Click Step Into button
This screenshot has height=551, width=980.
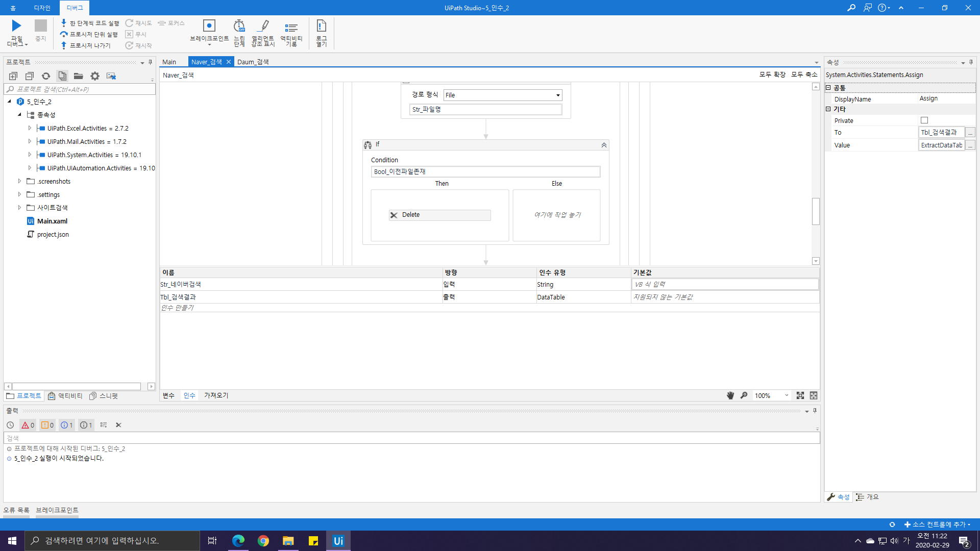90,23
